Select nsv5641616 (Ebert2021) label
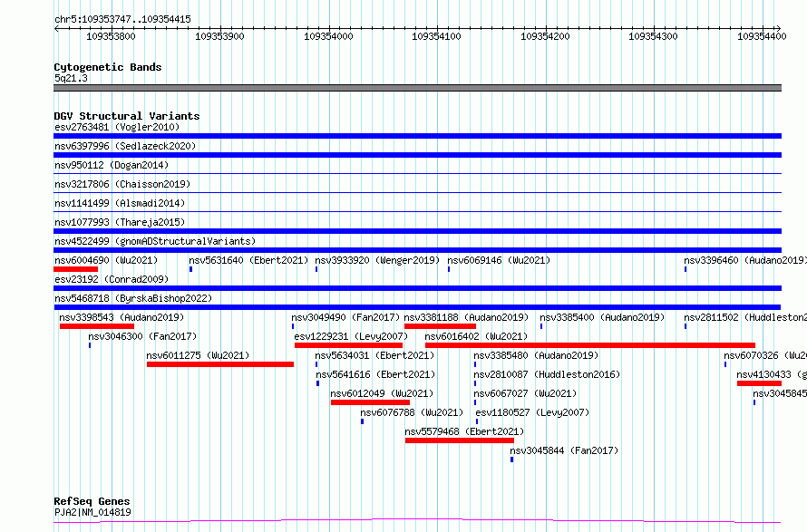 click(375, 374)
